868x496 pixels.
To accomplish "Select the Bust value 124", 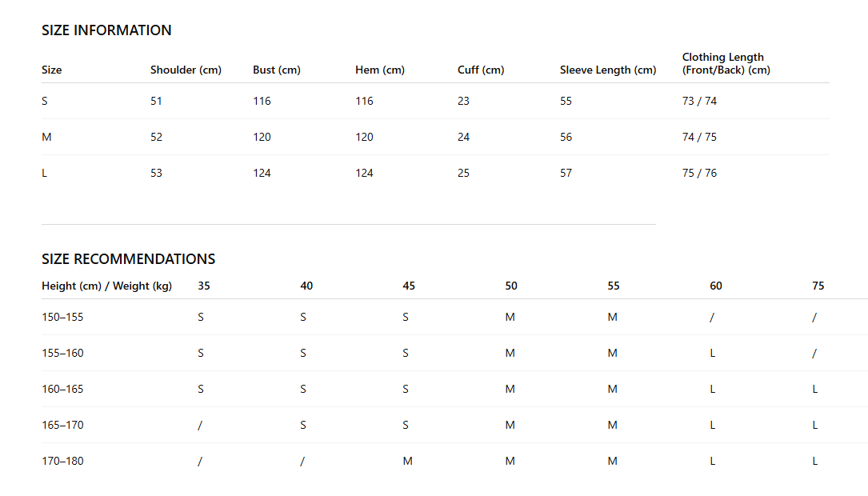I will pyautogui.click(x=262, y=174).
